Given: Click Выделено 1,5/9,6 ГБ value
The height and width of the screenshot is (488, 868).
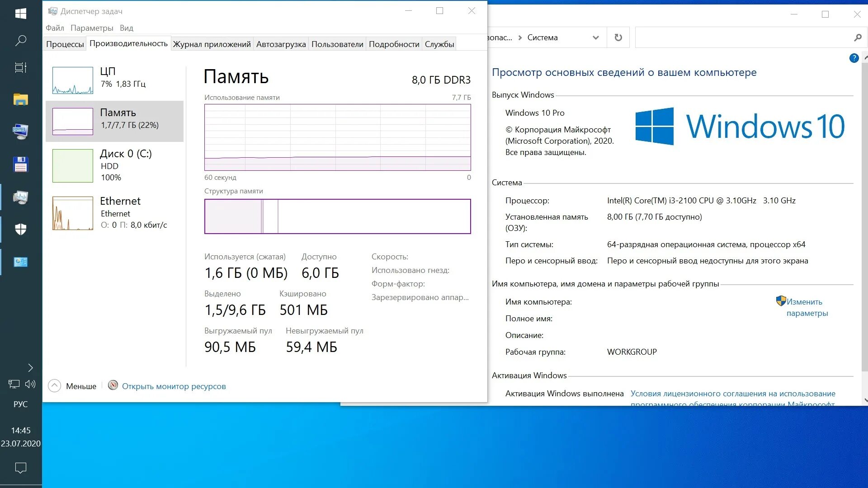Looking at the screenshot, I should coord(235,310).
